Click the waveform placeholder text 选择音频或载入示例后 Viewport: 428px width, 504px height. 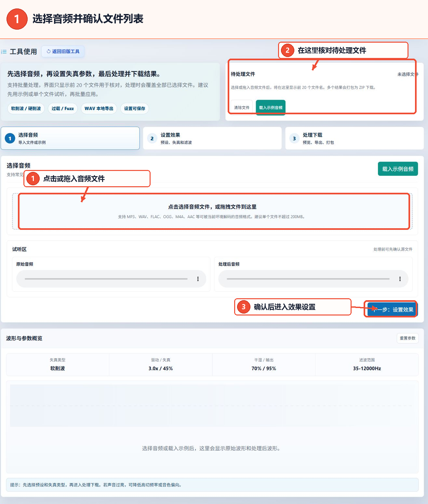click(x=212, y=448)
